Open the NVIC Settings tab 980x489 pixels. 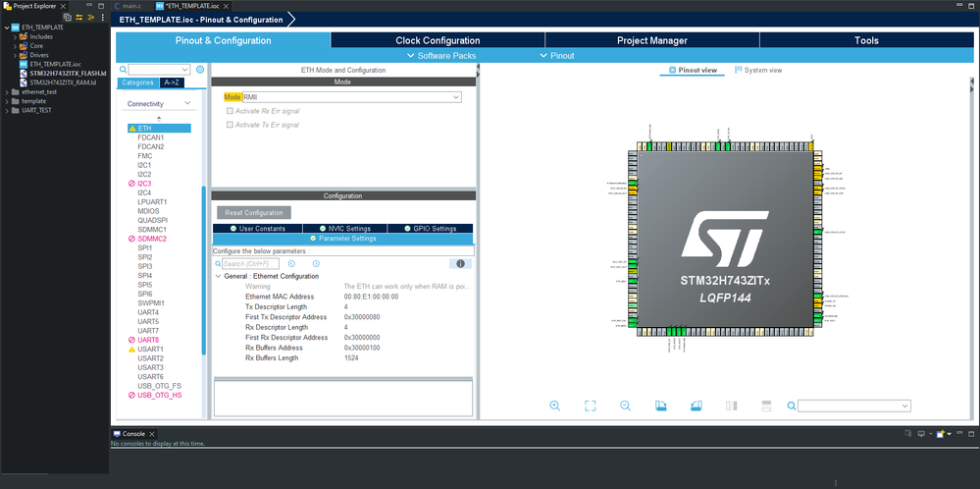(345, 228)
